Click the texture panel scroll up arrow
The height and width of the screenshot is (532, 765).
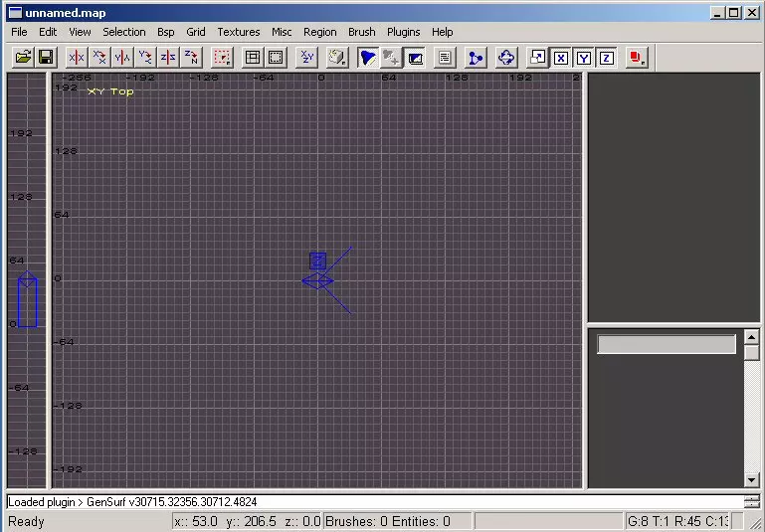752,337
